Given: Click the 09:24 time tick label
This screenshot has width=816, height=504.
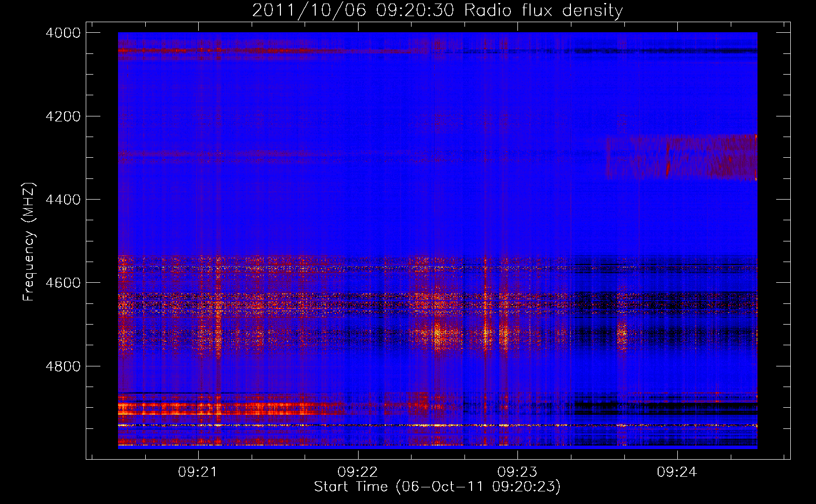Looking at the screenshot, I should tap(677, 472).
